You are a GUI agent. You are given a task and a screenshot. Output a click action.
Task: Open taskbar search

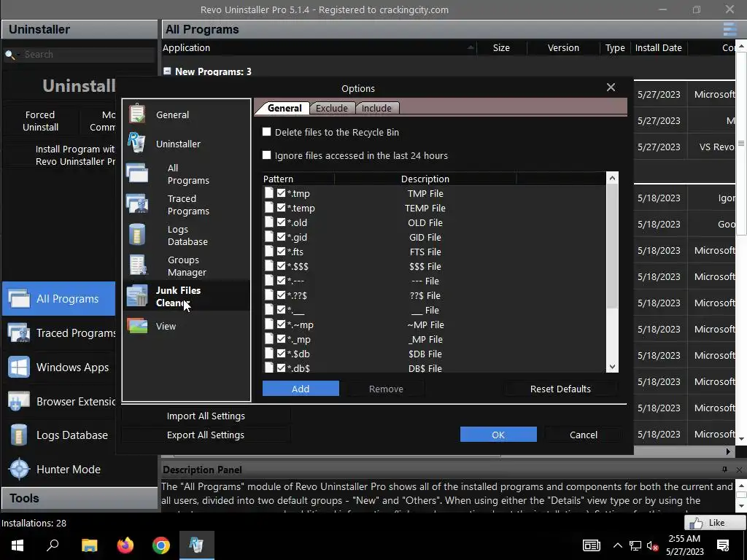click(53, 545)
